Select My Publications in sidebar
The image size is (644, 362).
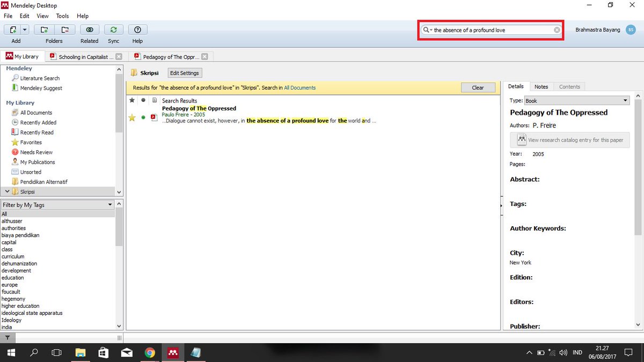click(38, 162)
